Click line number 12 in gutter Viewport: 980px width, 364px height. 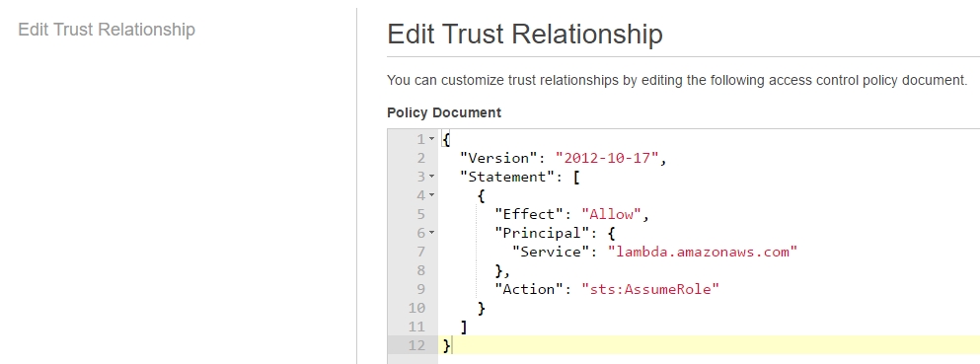416,345
